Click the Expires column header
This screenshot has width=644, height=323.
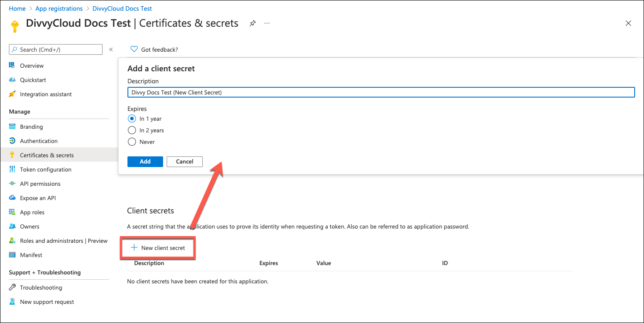click(269, 263)
